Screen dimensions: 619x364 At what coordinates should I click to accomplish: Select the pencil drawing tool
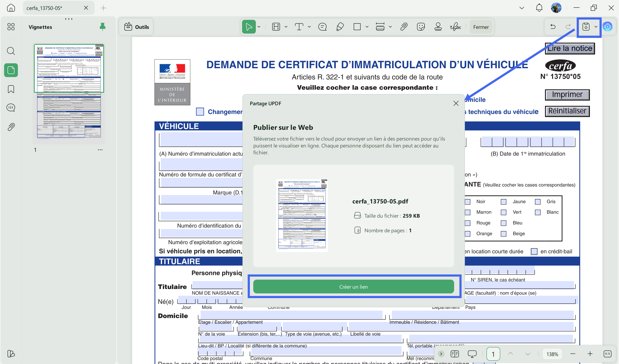pyautogui.click(x=340, y=27)
